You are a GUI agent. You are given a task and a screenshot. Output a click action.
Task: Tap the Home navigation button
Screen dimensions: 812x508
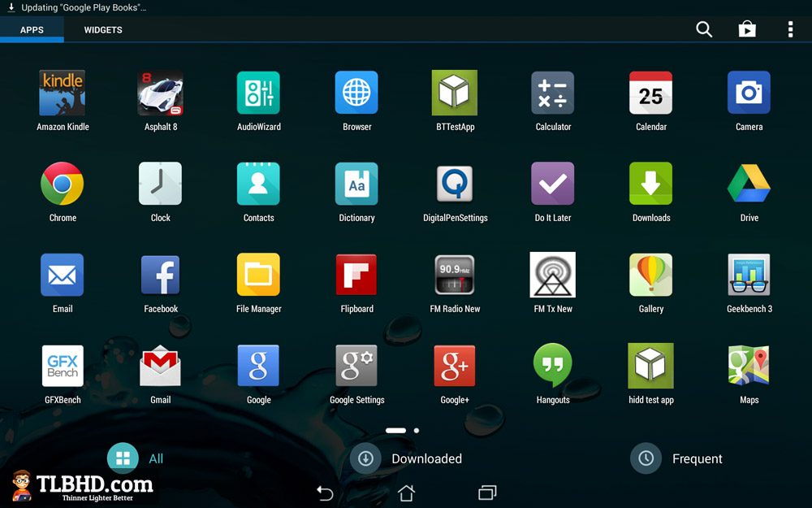tap(406, 493)
